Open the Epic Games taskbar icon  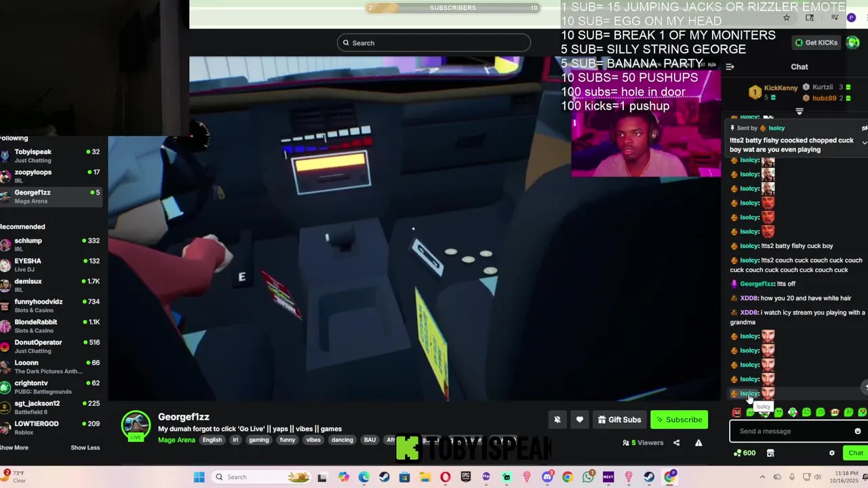click(x=466, y=477)
